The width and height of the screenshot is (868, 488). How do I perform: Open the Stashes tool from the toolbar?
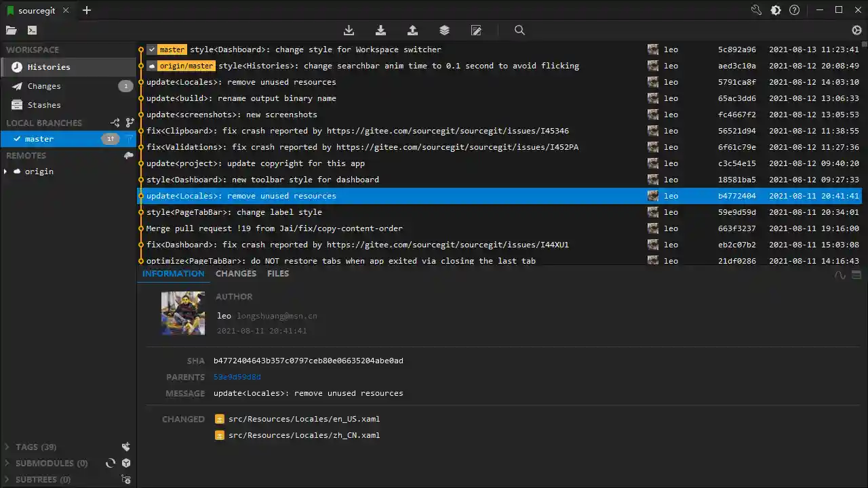point(444,30)
